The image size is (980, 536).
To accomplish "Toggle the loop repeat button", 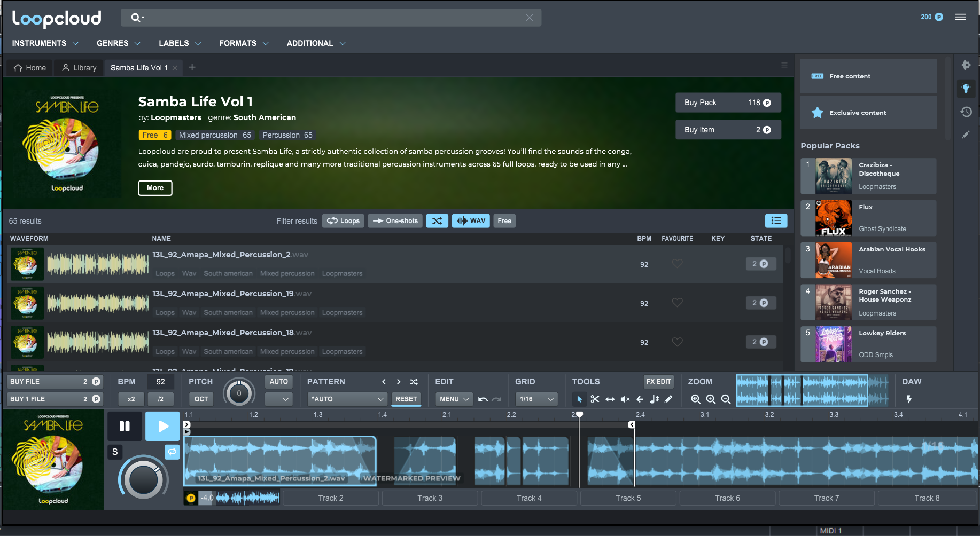I will coord(172,452).
